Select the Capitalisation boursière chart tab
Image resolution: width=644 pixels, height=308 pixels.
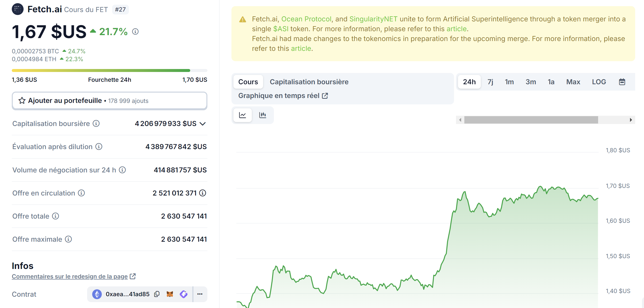tap(309, 82)
